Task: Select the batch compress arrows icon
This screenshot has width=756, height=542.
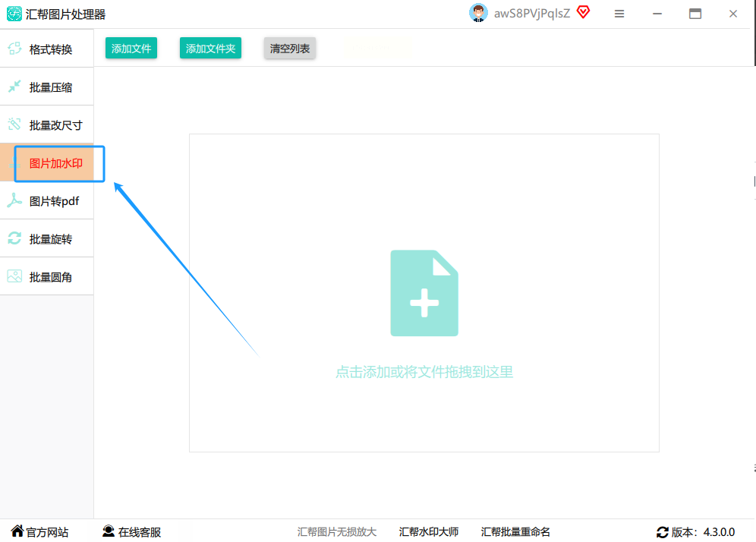Action: (14, 87)
